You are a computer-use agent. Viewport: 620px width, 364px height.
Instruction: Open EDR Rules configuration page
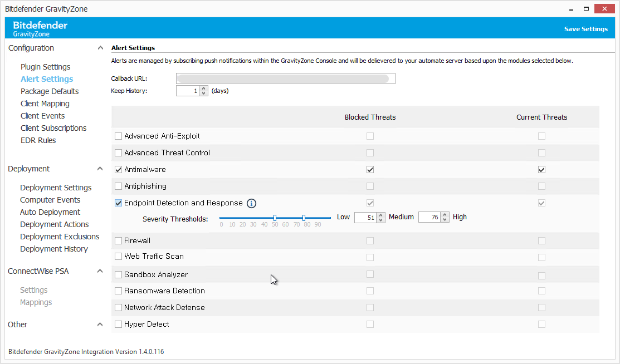click(38, 140)
